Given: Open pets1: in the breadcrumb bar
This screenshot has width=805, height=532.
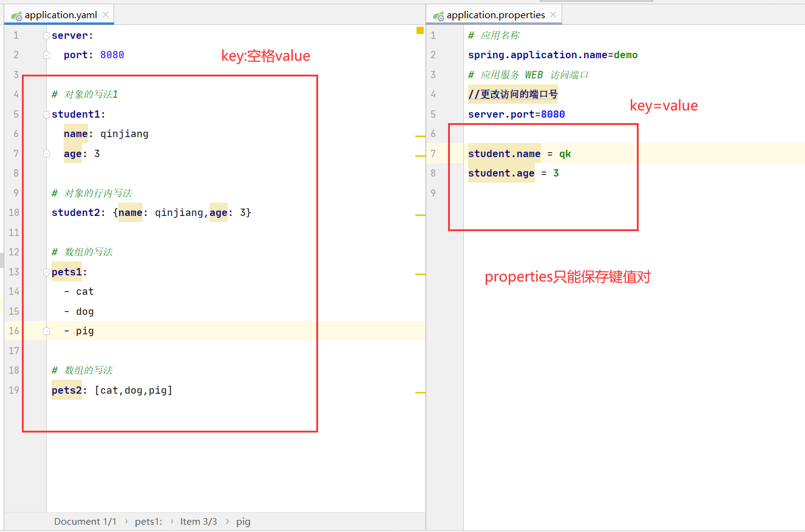Looking at the screenshot, I should coord(149,521).
